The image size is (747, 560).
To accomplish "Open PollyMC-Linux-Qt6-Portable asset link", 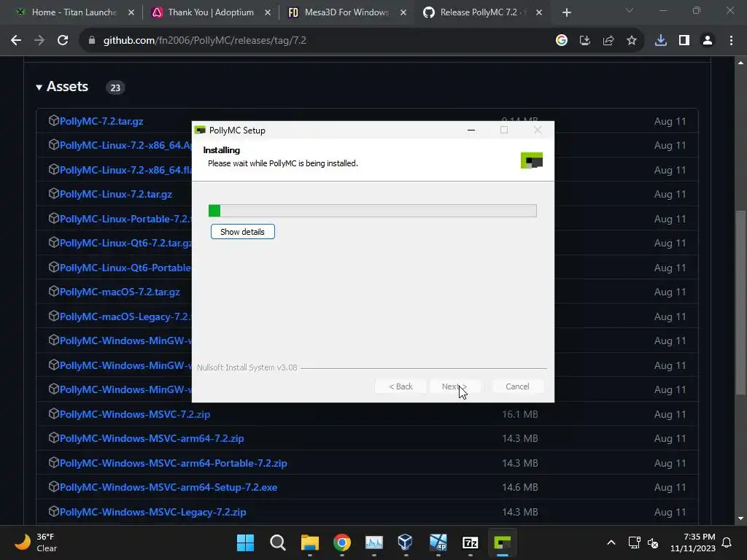I will point(125,268).
